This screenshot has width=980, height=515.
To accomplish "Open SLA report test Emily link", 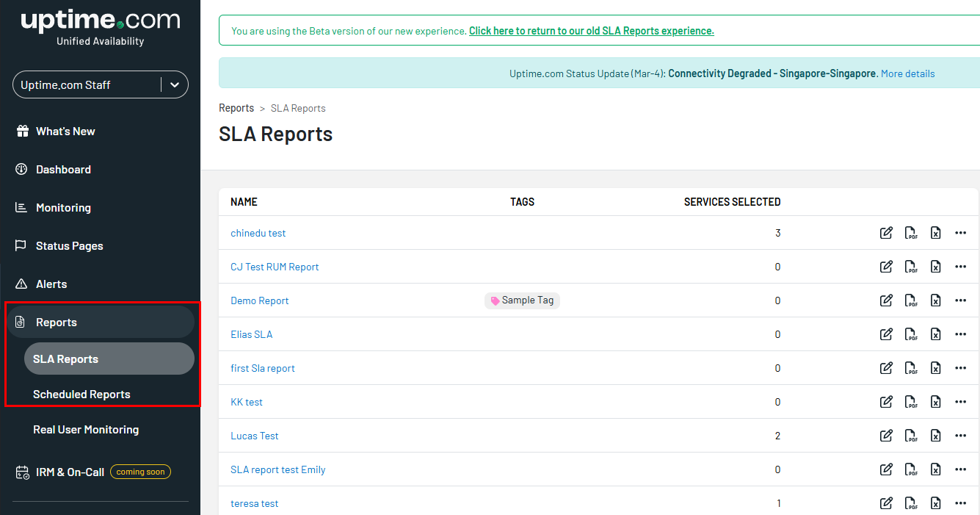I will point(278,469).
